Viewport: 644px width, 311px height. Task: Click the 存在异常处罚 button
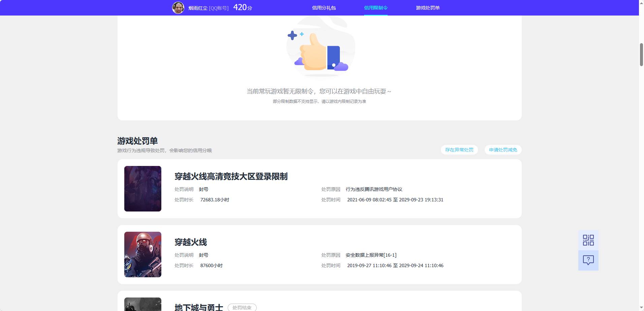pyautogui.click(x=459, y=150)
